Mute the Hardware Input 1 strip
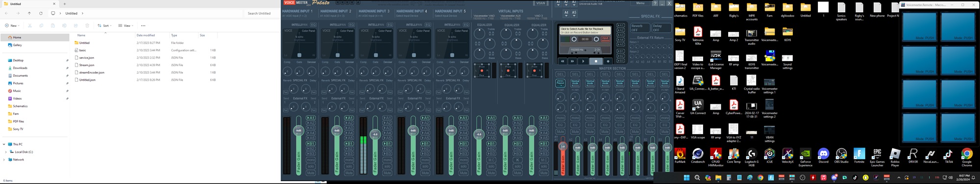The width and height of the screenshot is (980, 184). tap(311, 173)
